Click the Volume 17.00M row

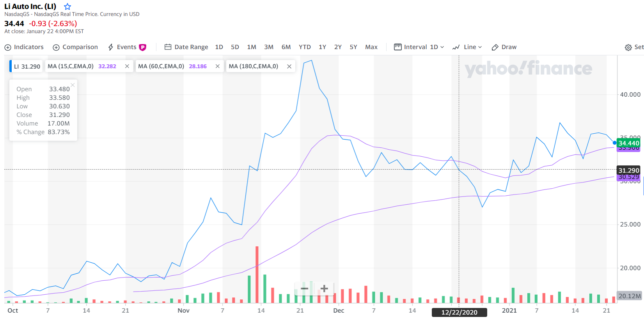[x=43, y=124]
